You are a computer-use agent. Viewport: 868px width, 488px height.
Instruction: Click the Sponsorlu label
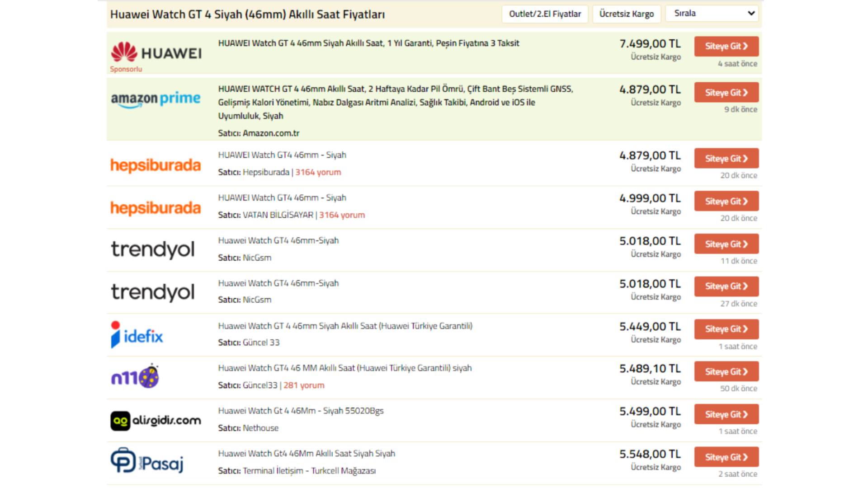[x=126, y=69]
